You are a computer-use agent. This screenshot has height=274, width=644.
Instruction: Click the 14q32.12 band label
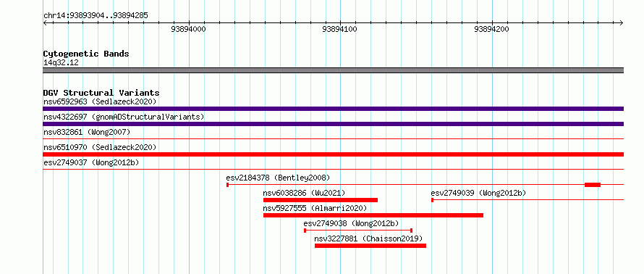point(61,62)
